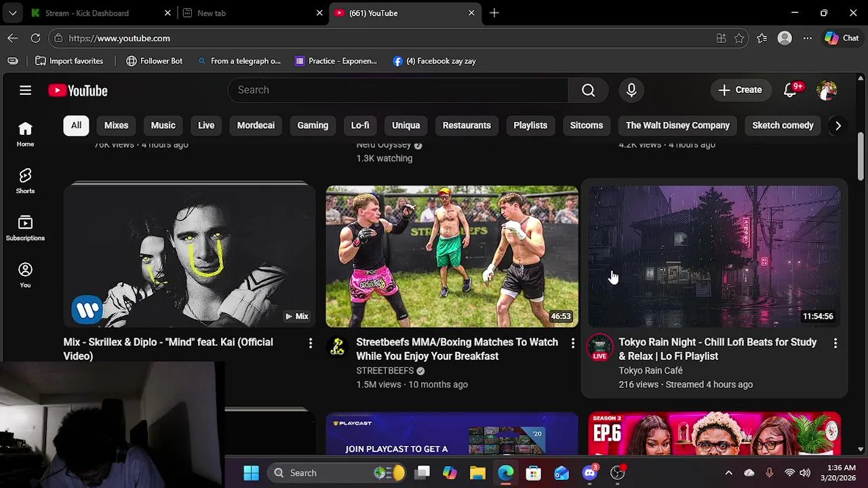Open Shorts in the sidebar
868x488 pixels.
(x=25, y=181)
